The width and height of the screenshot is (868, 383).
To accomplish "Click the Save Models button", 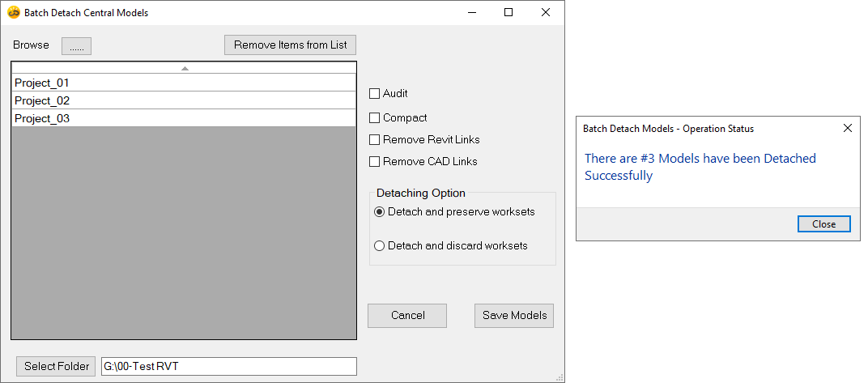I will point(514,316).
